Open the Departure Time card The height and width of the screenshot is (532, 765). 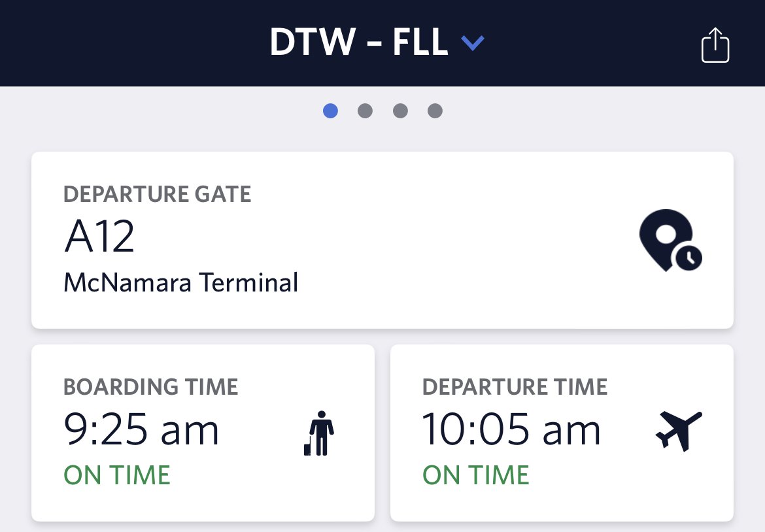562,433
